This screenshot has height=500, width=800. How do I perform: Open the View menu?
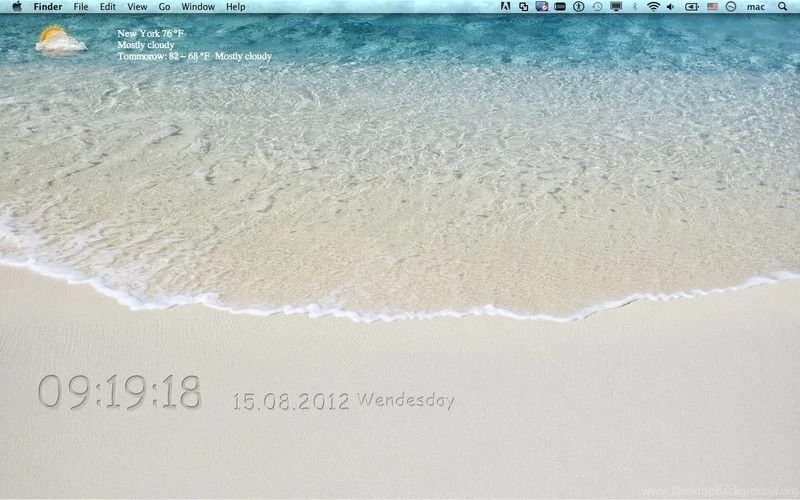click(x=137, y=7)
